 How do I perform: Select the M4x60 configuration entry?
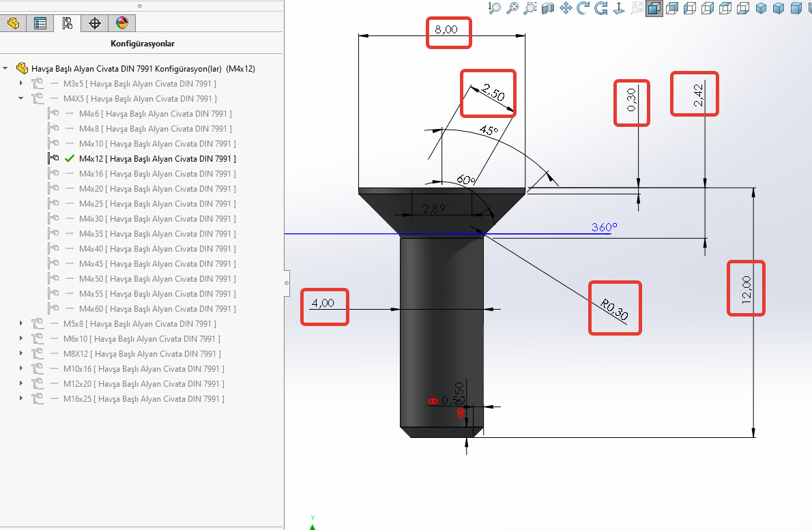tap(157, 309)
